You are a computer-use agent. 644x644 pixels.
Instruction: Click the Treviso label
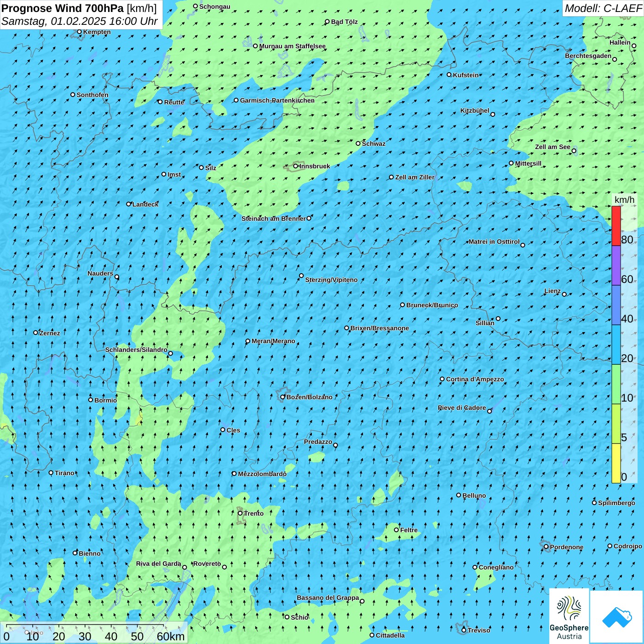(x=479, y=630)
